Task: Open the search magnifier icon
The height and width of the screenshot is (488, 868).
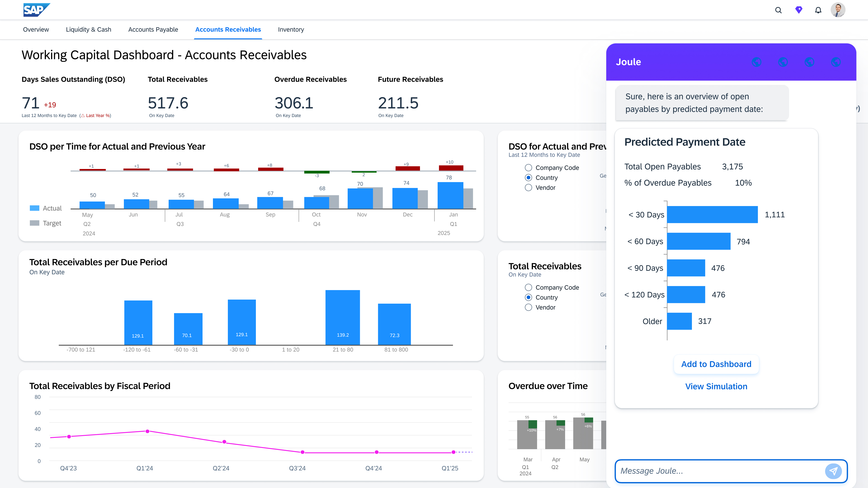Action: coord(778,10)
